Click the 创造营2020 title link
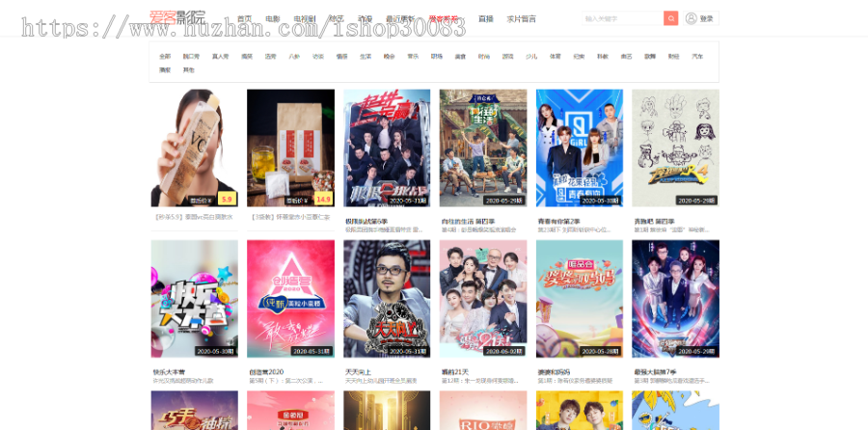The image size is (868, 430). coord(266,372)
